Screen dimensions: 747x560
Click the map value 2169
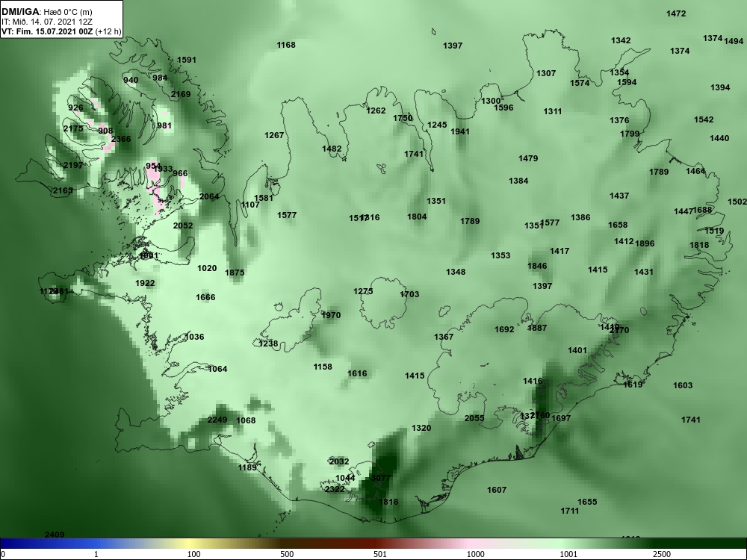[x=181, y=94]
